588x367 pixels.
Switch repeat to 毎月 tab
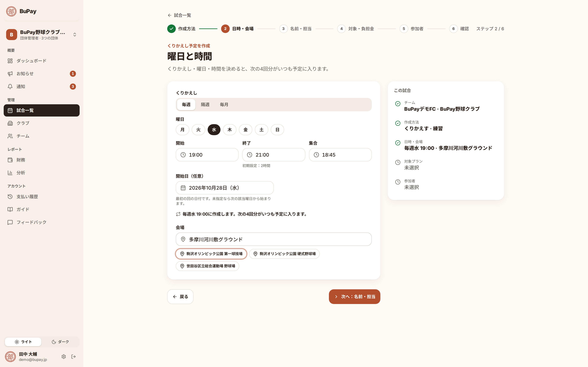tap(224, 105)
